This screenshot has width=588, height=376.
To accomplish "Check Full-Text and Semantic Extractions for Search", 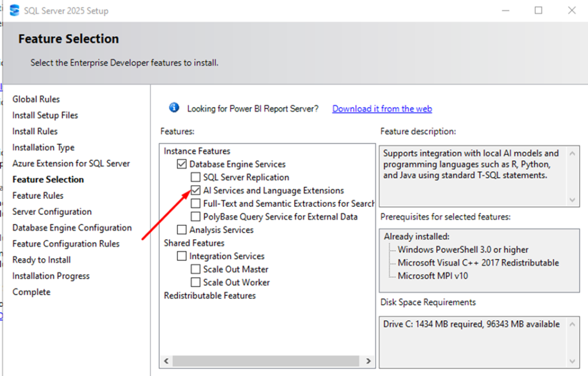I will [195, 204].
